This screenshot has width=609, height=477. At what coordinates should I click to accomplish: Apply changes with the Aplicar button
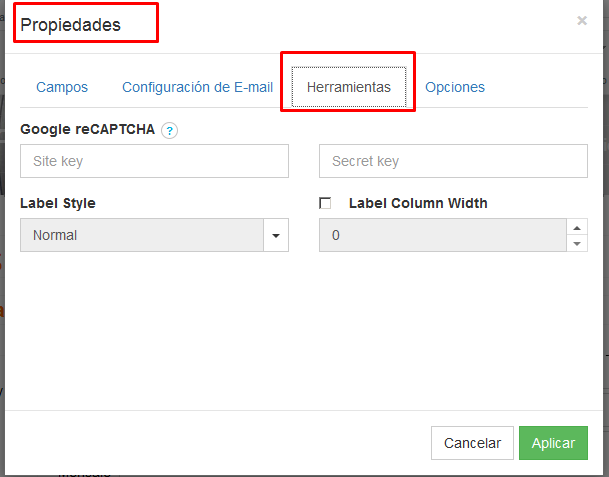pyautogui.click(x=553, y=443)
